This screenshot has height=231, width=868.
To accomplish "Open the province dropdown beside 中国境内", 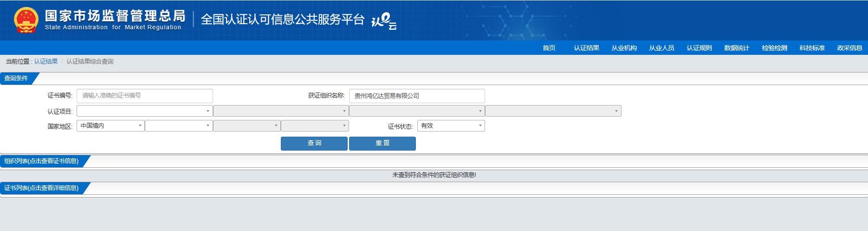I will pos(179,126).
